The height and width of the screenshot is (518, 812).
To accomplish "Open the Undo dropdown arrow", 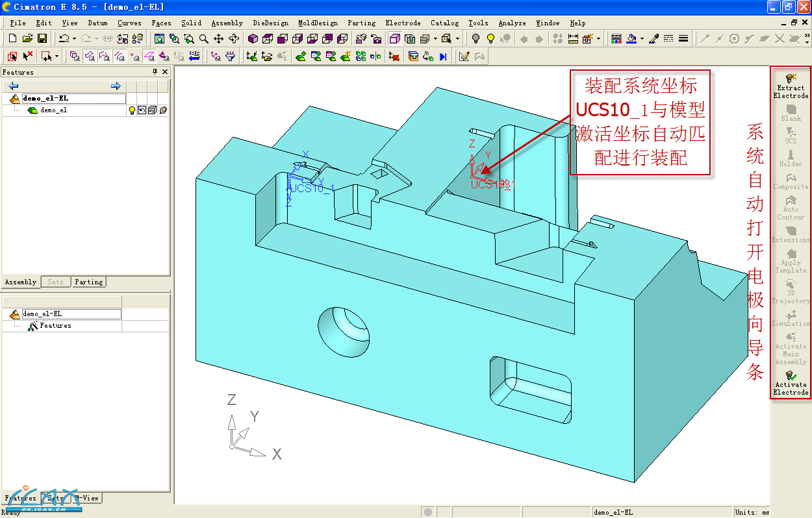I will [x=74, y=39].
